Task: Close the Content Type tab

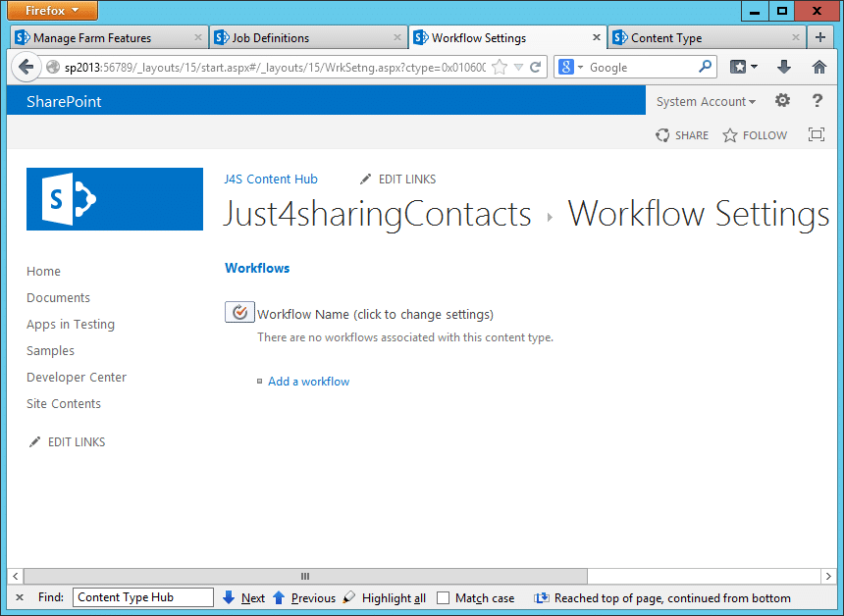Action: (x=796, y=37)
